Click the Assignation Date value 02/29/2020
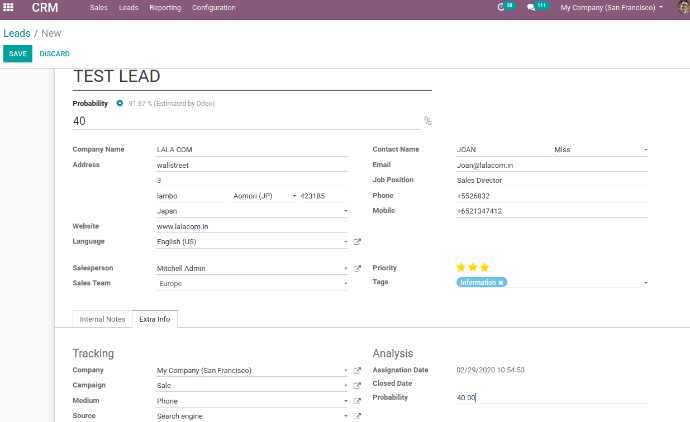Image resolution: width=690 pixels, height=422 pixels. click(490, 370)
